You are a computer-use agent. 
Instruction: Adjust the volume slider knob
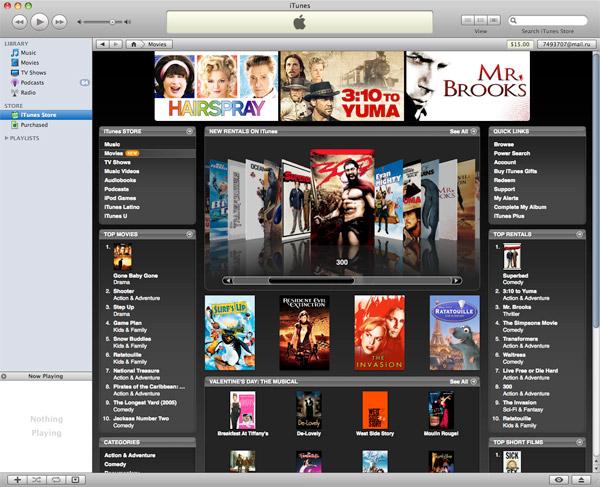(112, 22)
